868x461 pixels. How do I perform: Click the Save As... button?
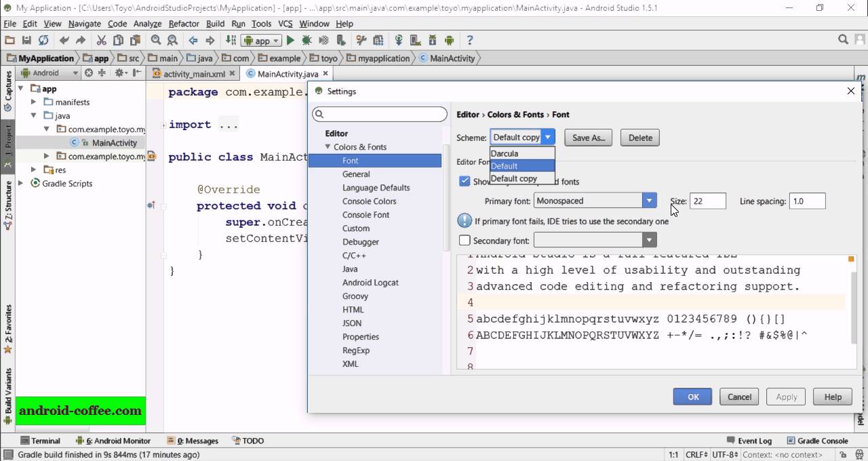coord(589,138)
